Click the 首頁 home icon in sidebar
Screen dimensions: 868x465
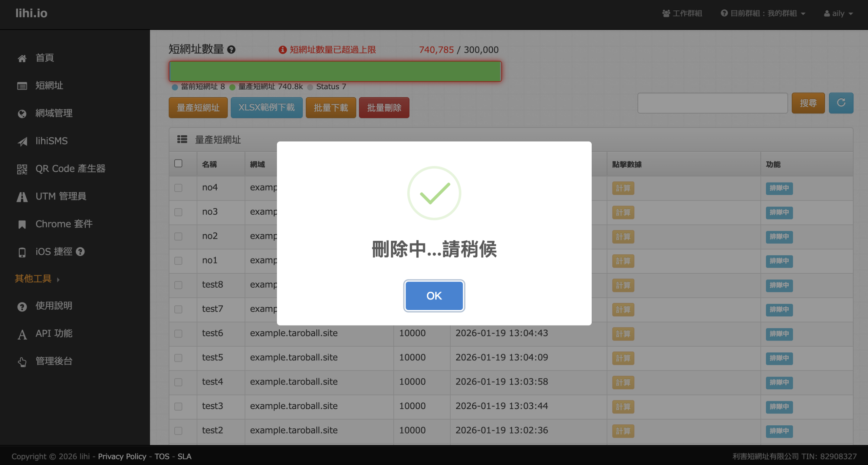coord(22,58)
